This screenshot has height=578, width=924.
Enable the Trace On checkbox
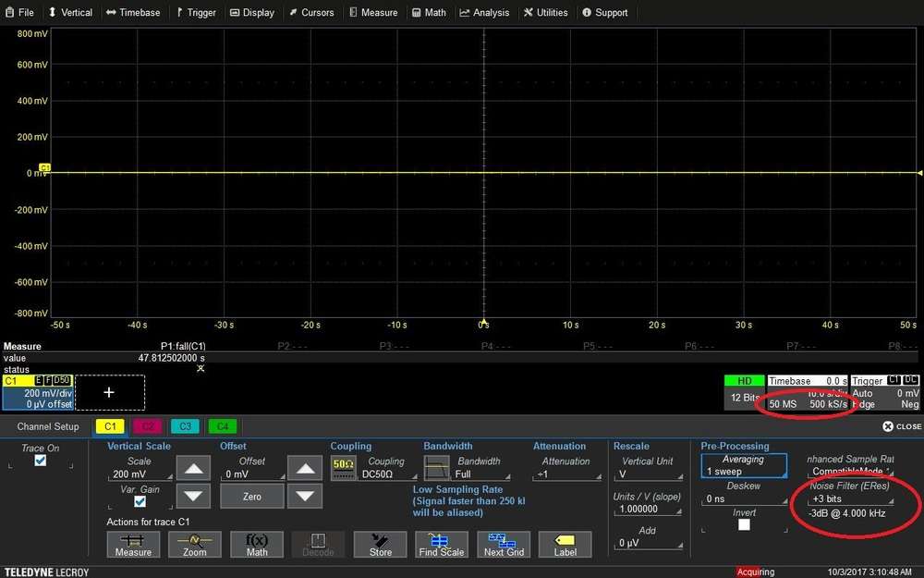(41, 461)
